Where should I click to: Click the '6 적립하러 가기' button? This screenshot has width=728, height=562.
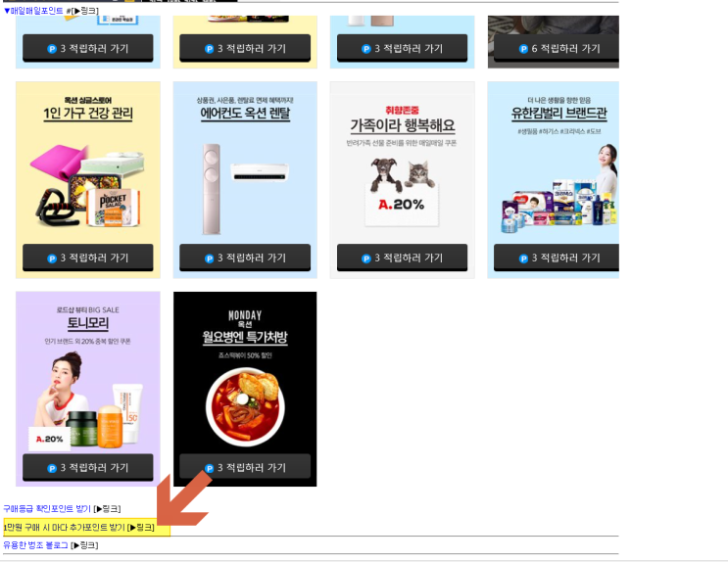pyautogui.click(x=557, y=48)
